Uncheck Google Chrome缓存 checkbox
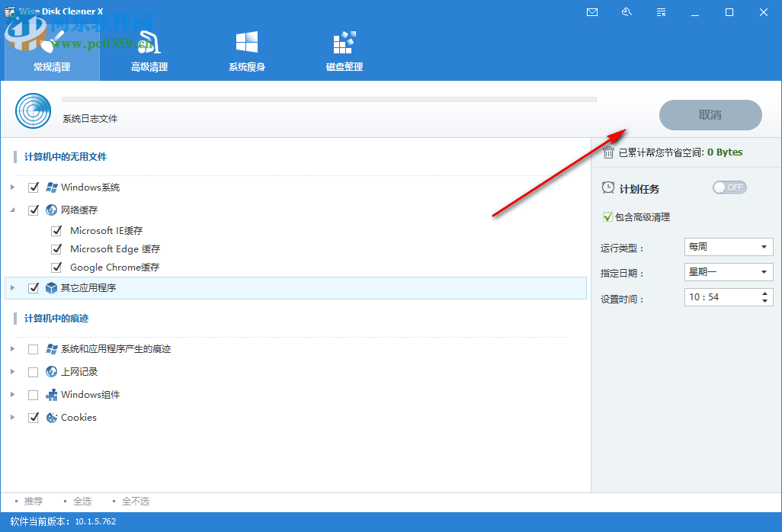The width and height of the screenshot is (782, 532). click(x=56, y=268)
